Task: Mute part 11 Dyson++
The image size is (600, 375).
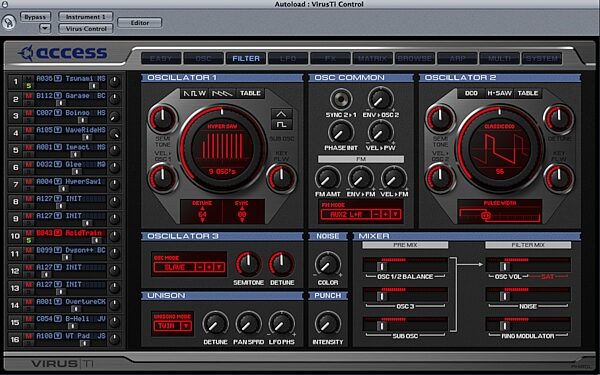Action: click(28, 250)
